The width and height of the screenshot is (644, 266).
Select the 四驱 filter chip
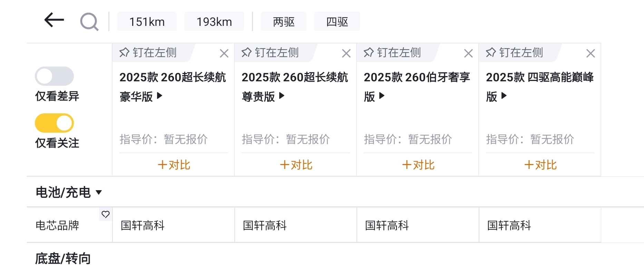tap(337, 22)
